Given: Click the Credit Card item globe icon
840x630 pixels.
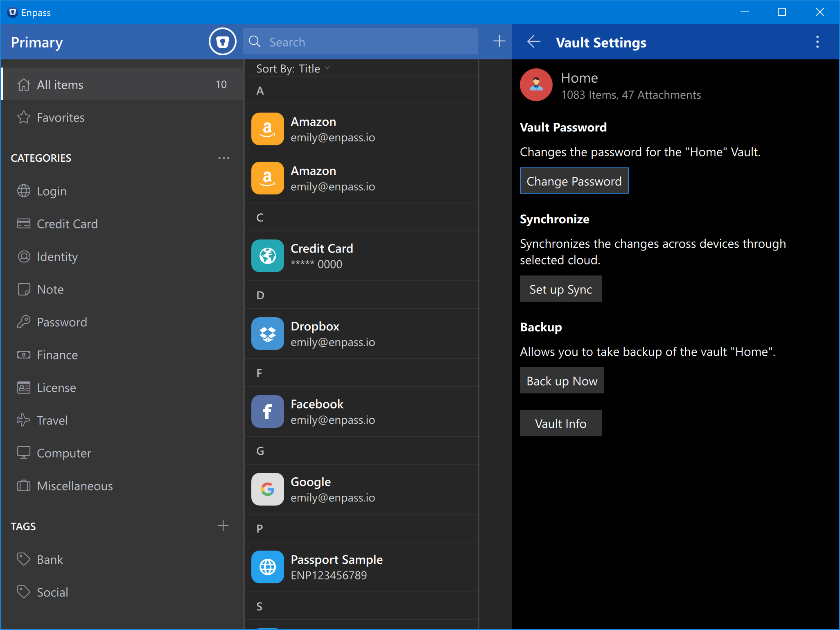Looking at the screenshot, I should click(267, 256).
